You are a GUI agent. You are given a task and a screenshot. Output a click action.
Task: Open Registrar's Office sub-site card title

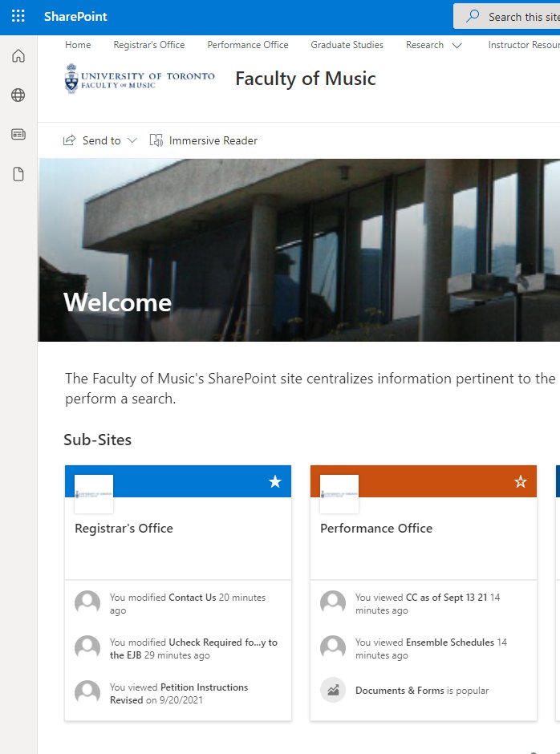pyautogui.click(x=124, y=528)
